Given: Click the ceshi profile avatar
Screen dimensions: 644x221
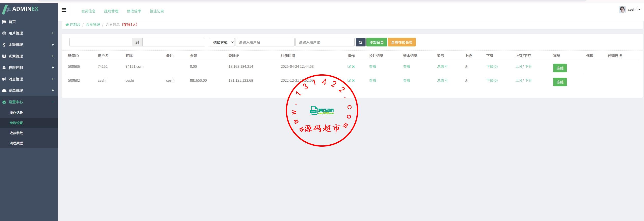Looking at the screenshot, I should (622, 10).
